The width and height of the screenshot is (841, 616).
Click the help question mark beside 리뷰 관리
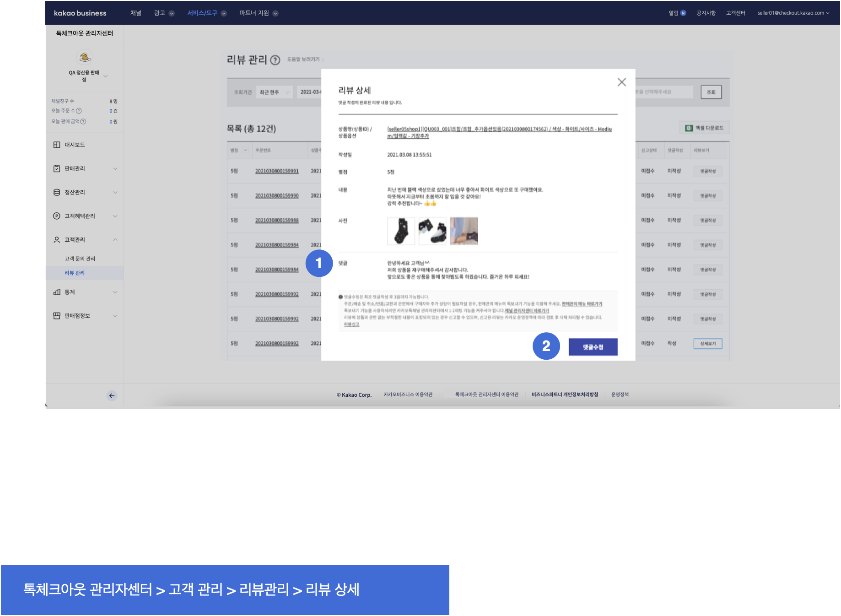click(x=275, y=60)
